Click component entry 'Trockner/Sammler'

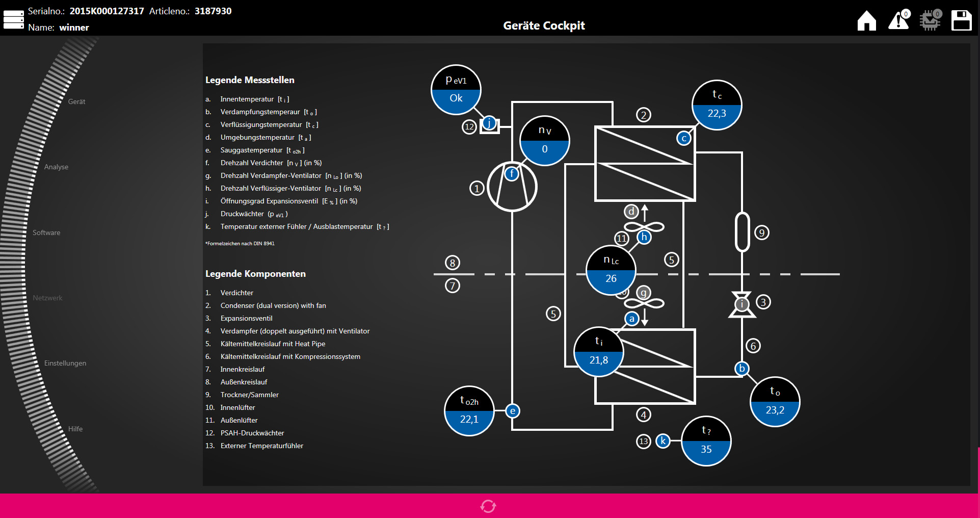249,395
